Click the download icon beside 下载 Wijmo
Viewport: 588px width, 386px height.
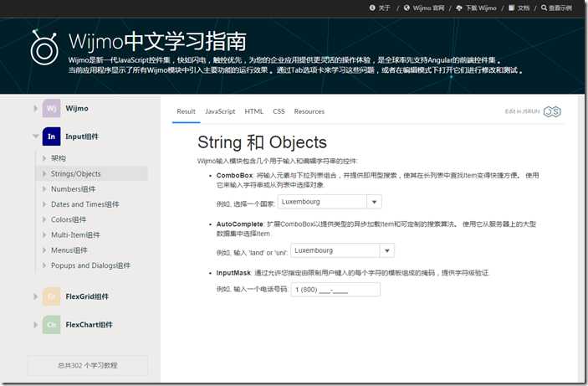tap(459, 8)
